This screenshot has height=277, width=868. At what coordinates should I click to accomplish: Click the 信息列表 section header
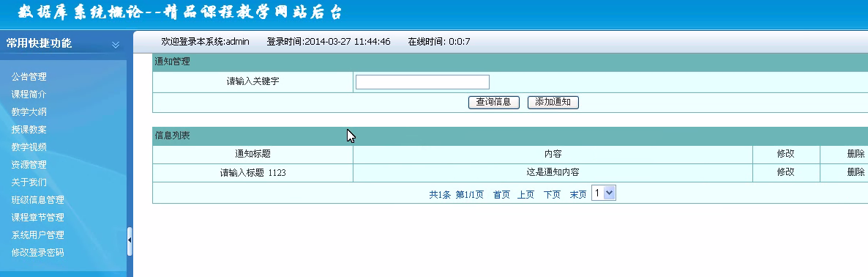tap(510, 136)
